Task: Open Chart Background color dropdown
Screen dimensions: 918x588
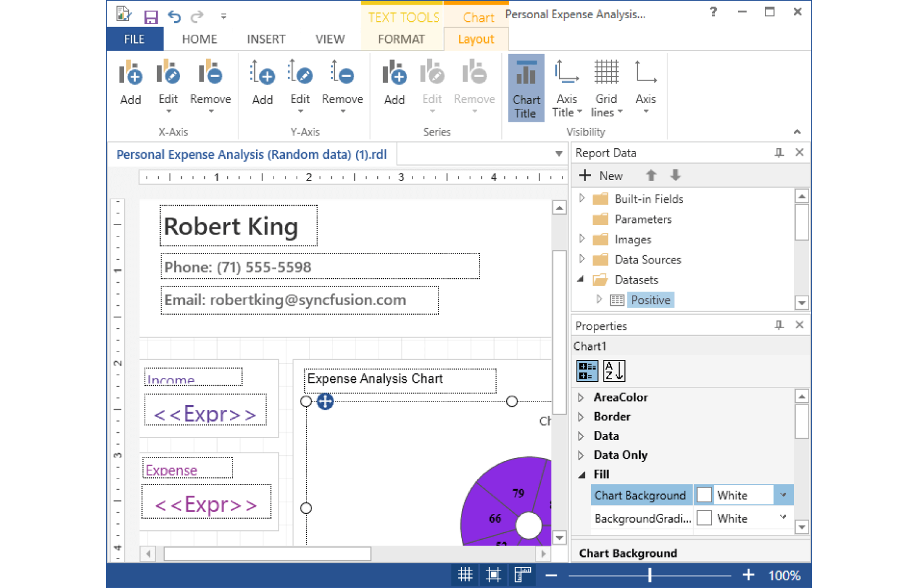Action: [783, 495]
